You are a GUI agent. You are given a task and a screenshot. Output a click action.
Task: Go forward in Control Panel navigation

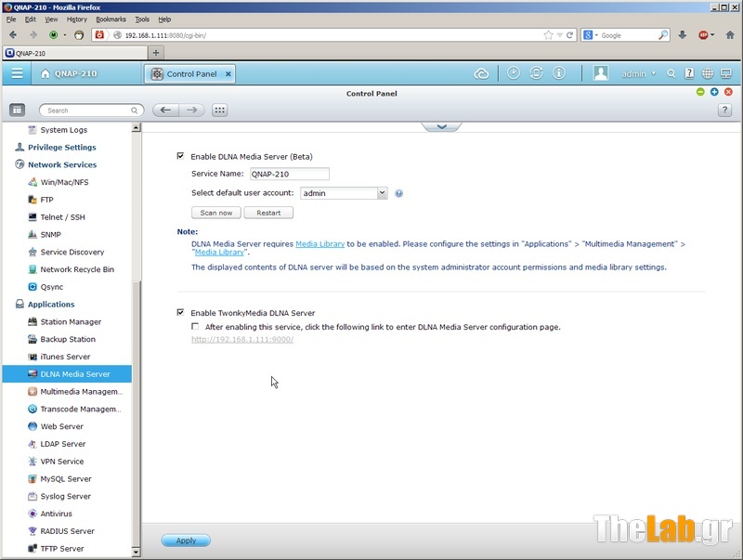[x=192, y=111]
